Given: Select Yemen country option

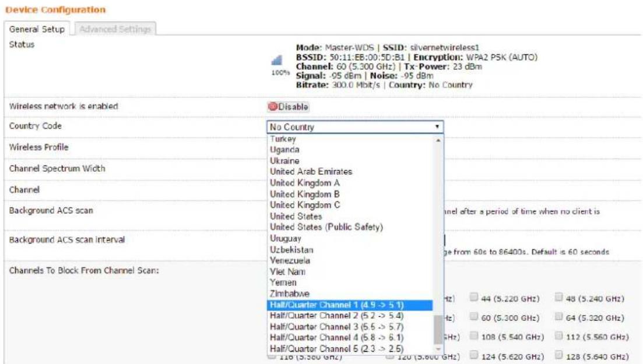Looking at the screenshot, I should coord(283,282).
